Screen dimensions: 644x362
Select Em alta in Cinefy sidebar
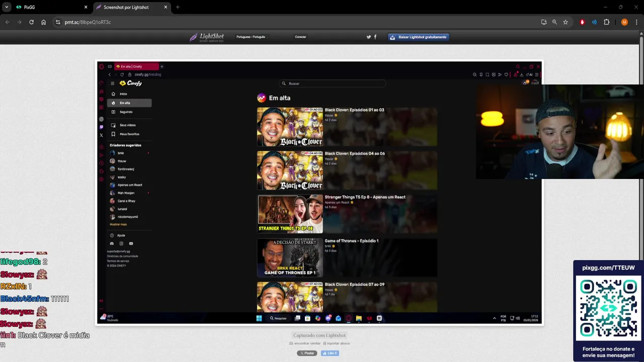click(129, 103)
